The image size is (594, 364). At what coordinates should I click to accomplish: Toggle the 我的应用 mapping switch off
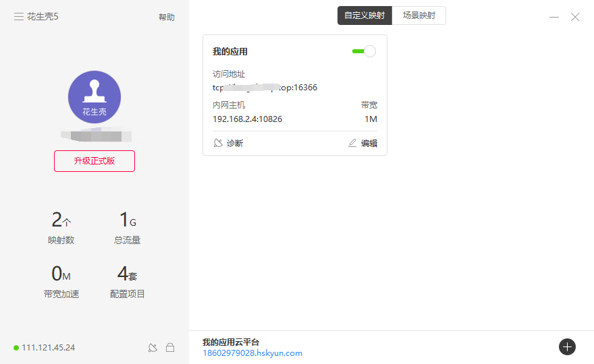click(x=364, y=51)
